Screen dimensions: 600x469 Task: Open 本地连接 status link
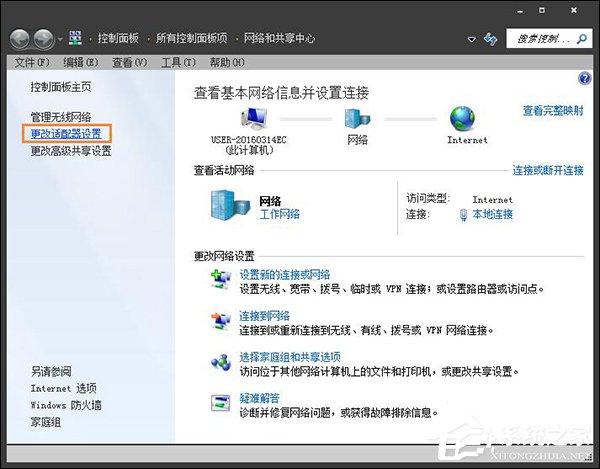point(492,214)
